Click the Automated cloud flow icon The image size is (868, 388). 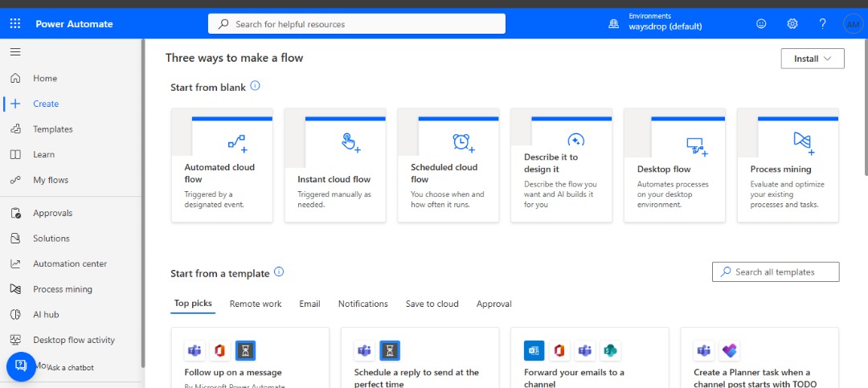tap(237, 144)
